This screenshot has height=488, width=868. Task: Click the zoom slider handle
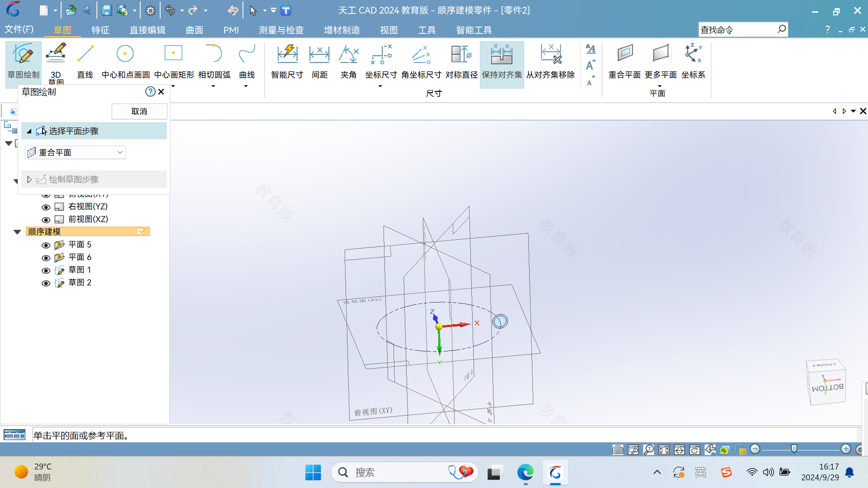click(794, 449)
